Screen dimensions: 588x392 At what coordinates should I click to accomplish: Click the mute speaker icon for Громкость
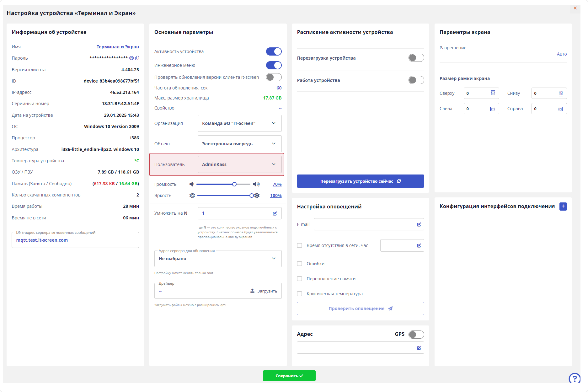click(x=192, y=184)
